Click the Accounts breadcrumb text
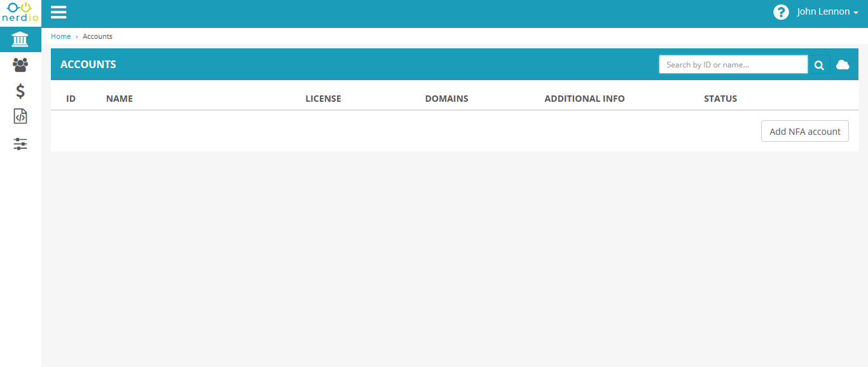This screenshot has height=367, width=868. 98,36
